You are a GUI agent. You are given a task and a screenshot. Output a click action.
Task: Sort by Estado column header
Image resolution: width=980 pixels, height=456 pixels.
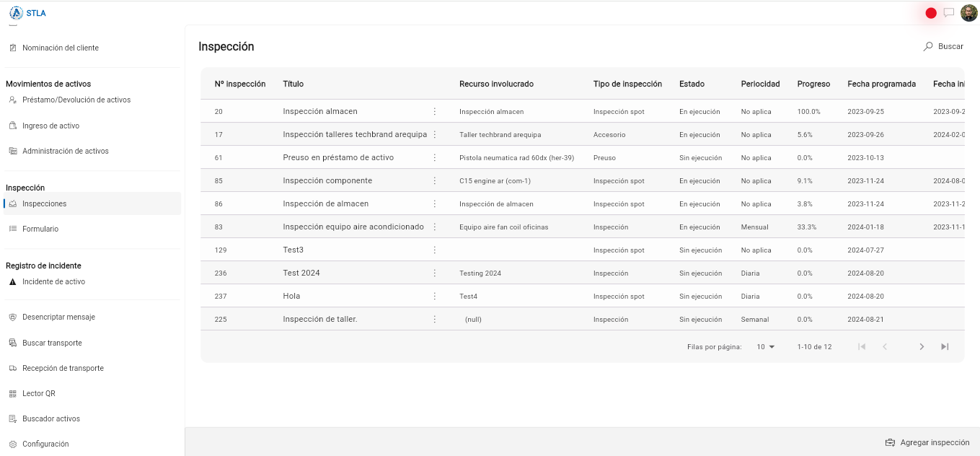click(692, 84)
